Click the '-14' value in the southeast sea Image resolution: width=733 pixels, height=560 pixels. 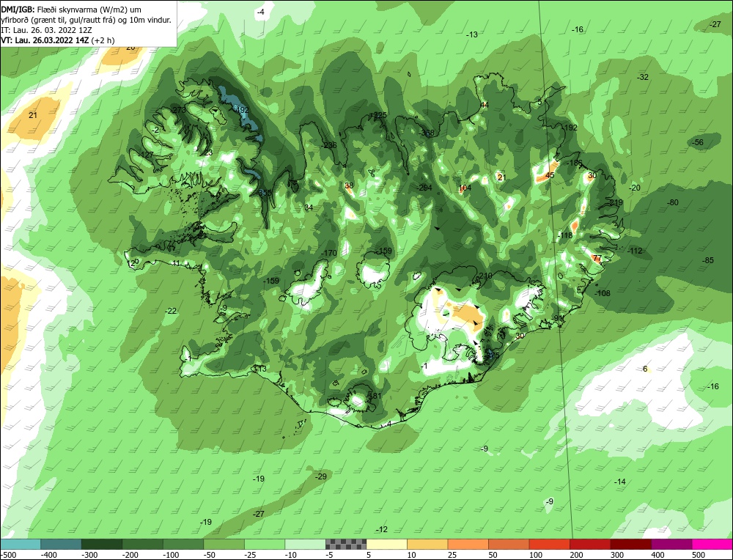pos(620,482)
